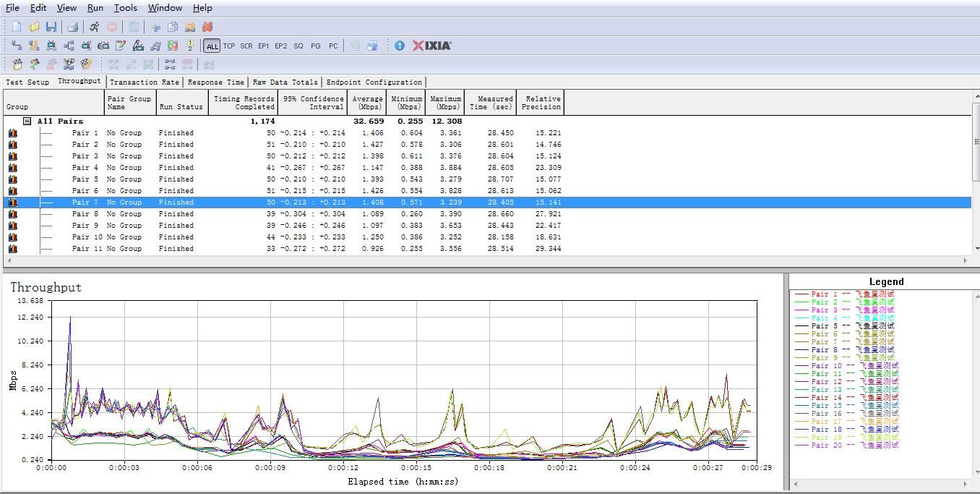Screen dimensions: 980x494
Task: Toggle the ALL pairs filter
Action: click(212, 46)
